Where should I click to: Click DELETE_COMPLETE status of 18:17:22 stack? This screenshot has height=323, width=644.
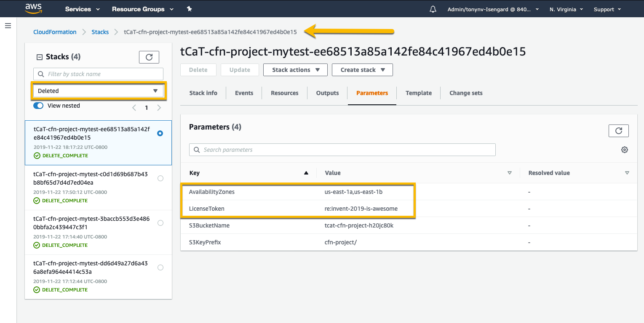[61, 156]
